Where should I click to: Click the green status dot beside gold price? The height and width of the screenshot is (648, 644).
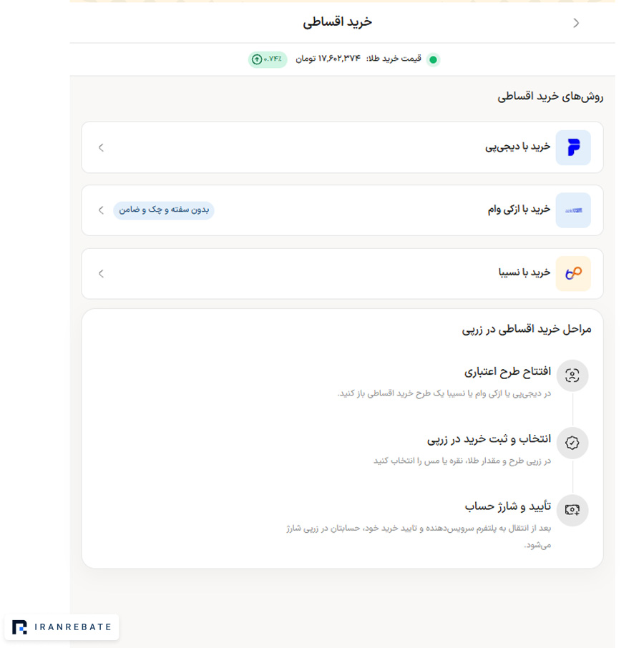click(433, 59)
